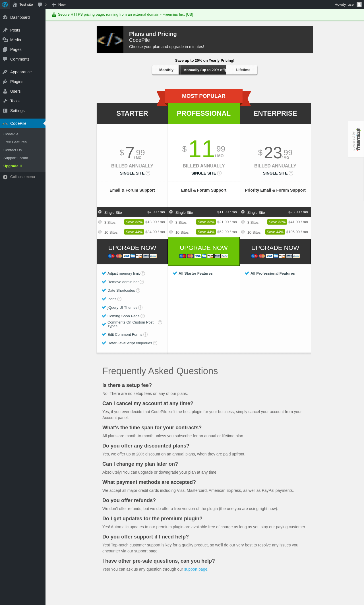Click Starter plan UPGRADE NOW button
This screenshot has width=364, height=605.
(132, 252)
